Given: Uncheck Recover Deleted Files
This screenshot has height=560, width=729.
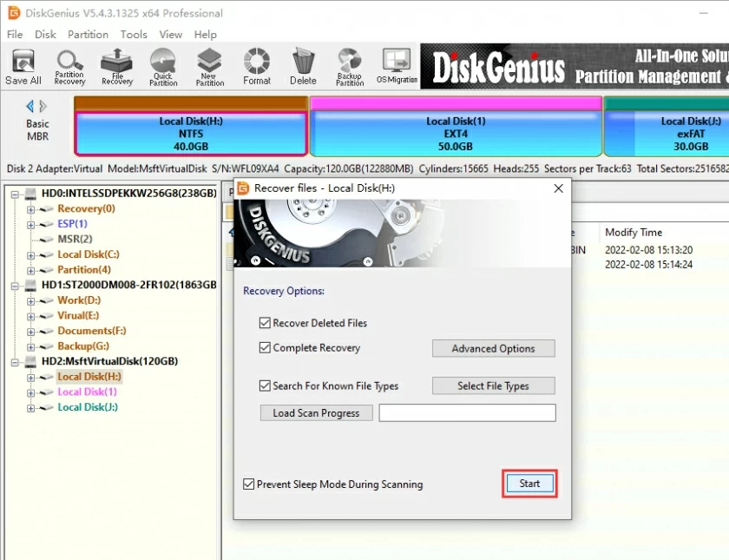Looking at the screenshot, I should 264,322.
